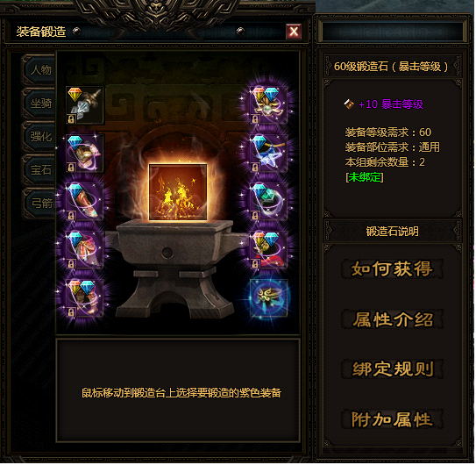476x465 pixels.
Task: Pick the red belt equipment slot
Action: [268, 250]
